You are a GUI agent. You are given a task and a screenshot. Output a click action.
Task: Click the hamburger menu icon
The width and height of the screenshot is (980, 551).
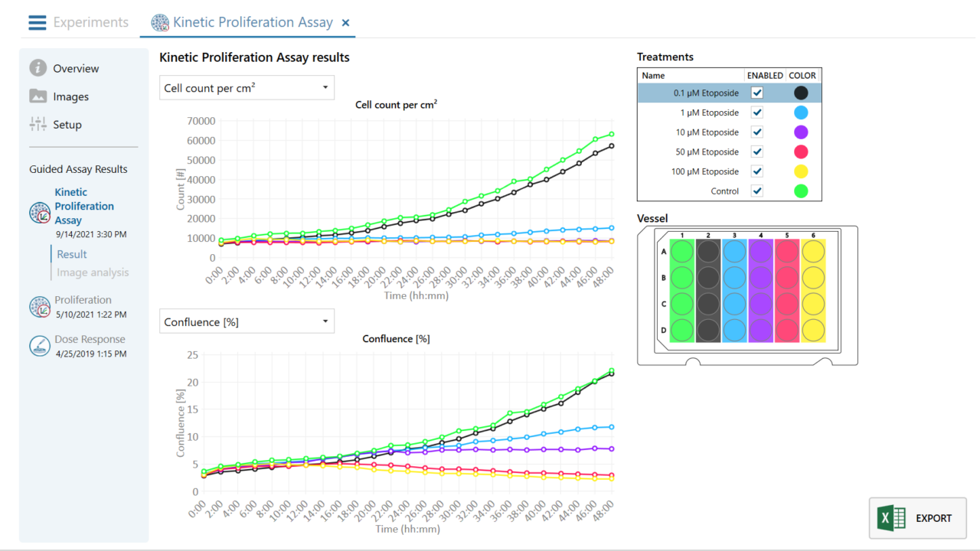37,22
